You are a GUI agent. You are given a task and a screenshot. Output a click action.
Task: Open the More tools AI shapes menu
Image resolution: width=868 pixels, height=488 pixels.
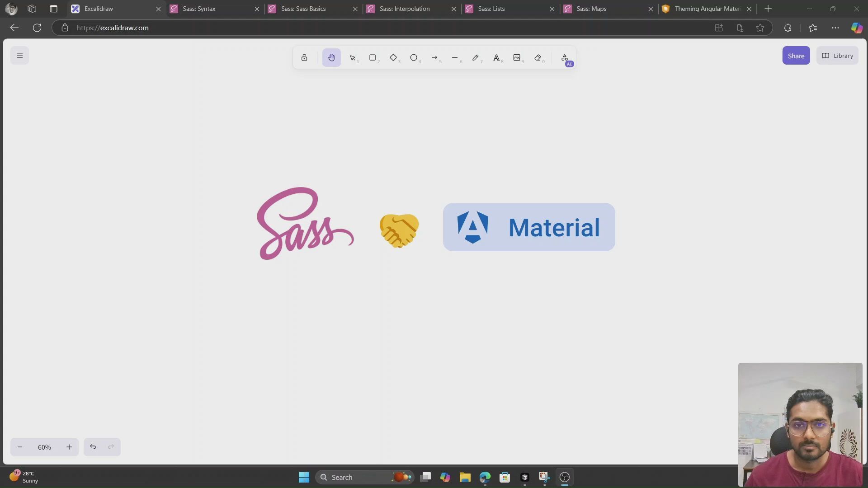tap(565, 58)
